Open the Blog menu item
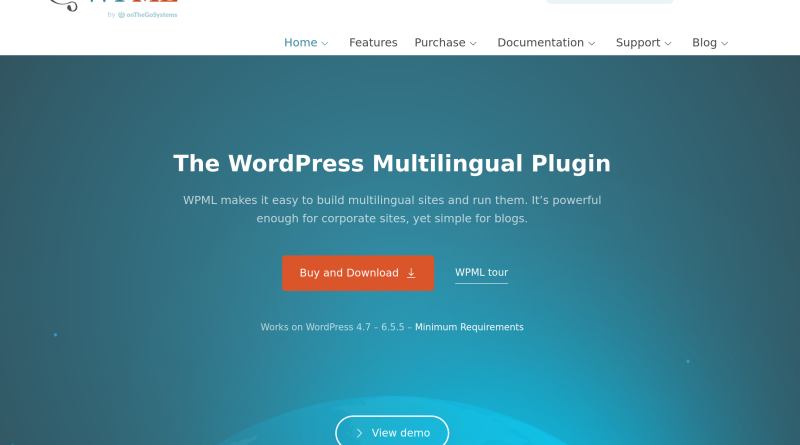 (704, 43)
